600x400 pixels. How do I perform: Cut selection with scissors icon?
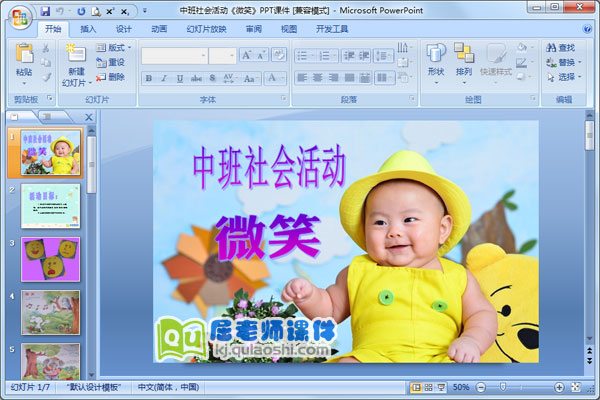[x=46, y=48]
